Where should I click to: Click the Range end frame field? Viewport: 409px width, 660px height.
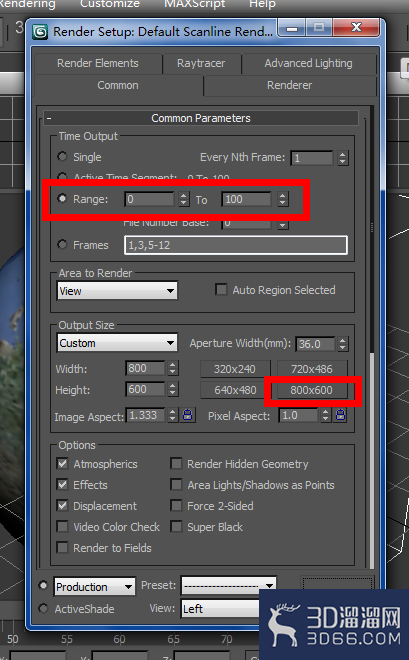coord(247,199)
